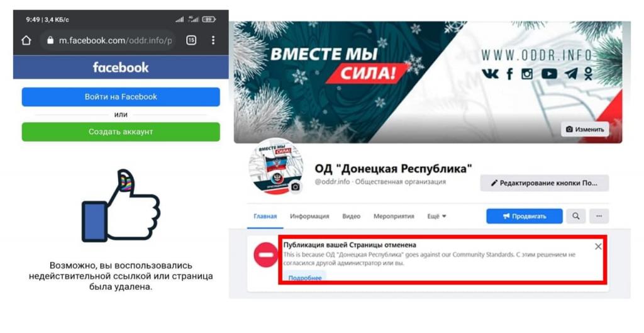Dismiss the unpublished page notice with X
644x333 pixels.
click(598, 246)
